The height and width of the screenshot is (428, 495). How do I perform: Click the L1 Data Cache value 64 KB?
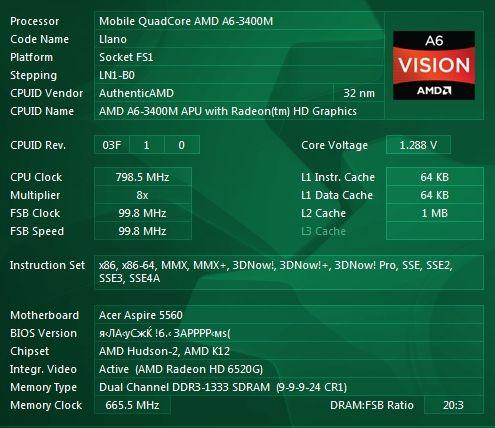click(435, 195)
